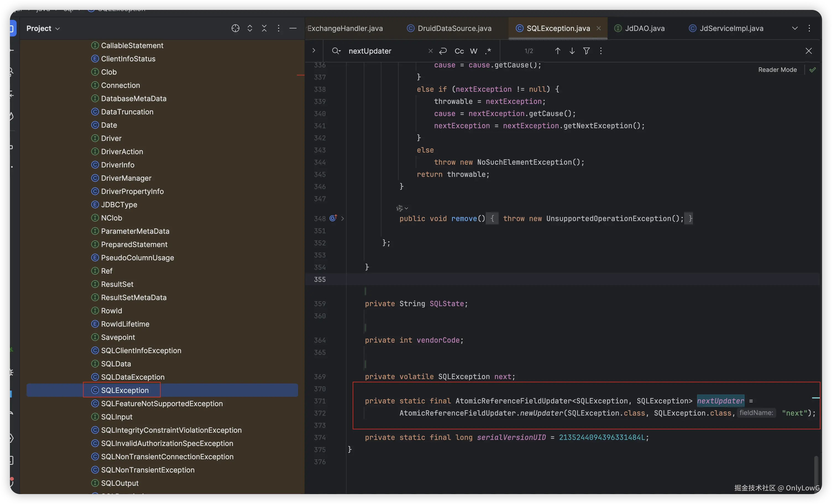Show hidden editor tabs dropdown
Viewport: 832px width, 504px height.
click(795, 28)
